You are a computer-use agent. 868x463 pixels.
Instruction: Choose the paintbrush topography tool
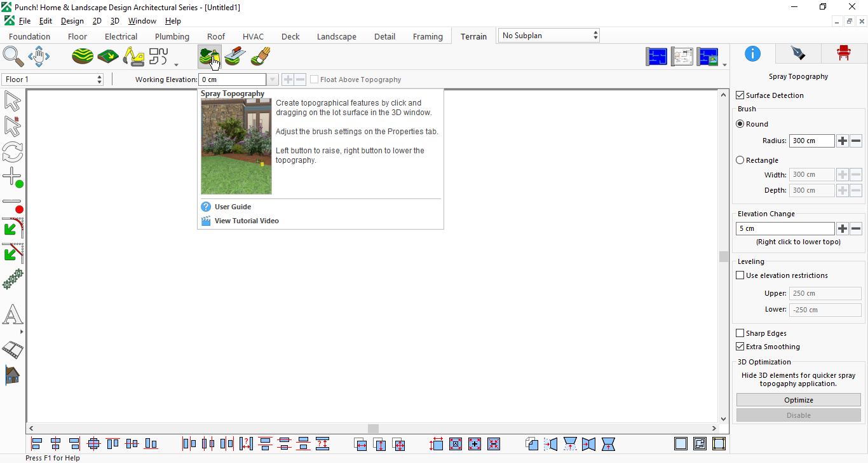(261, 57)
